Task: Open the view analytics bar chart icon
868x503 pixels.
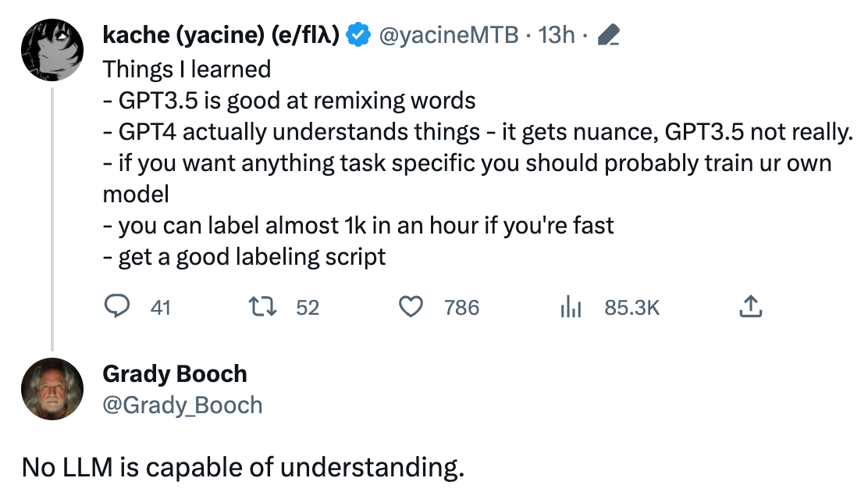Action: coord(571,306)
